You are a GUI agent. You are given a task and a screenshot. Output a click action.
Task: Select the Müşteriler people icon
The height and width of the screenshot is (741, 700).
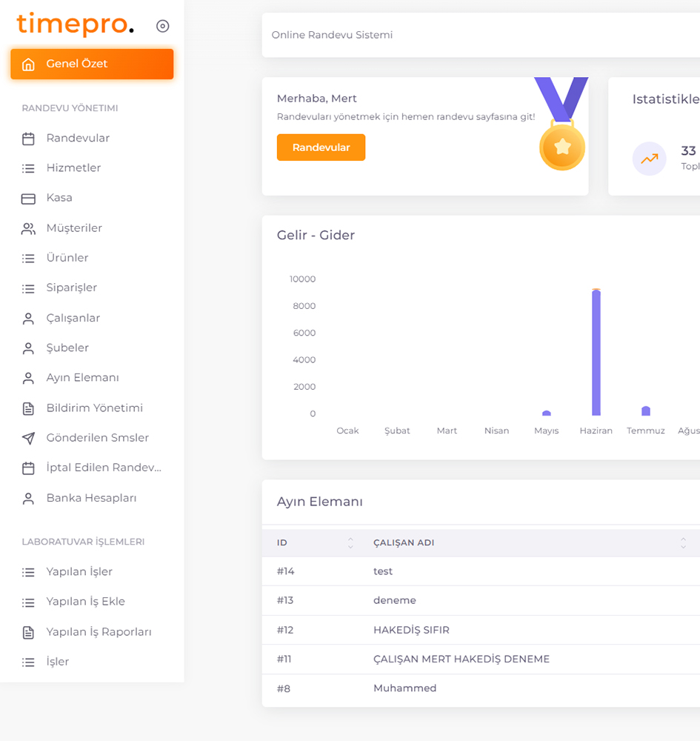(28, 228)
